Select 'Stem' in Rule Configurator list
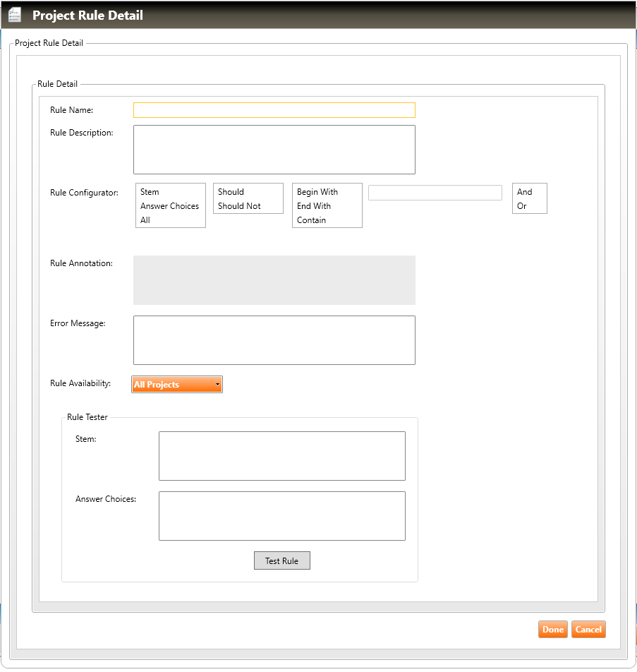The width and height of the screenshot is (637, 672). point(150,192)
